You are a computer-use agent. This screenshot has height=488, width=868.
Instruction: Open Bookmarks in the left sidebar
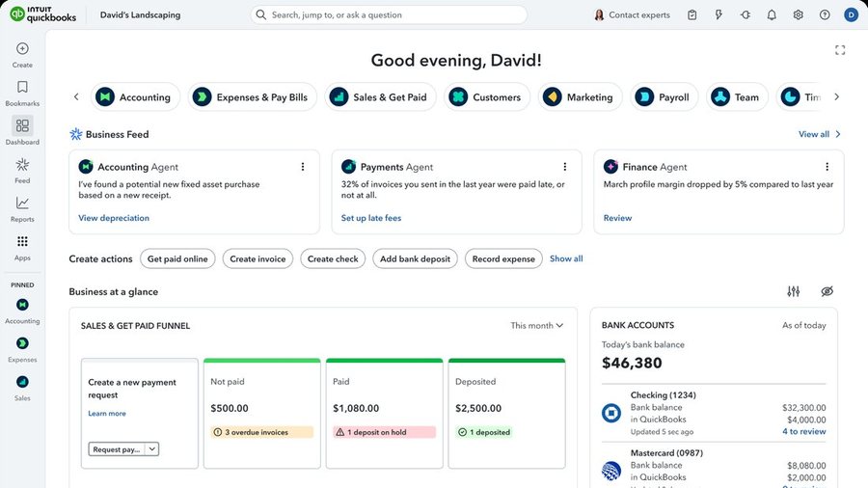(x=22, y=87)
